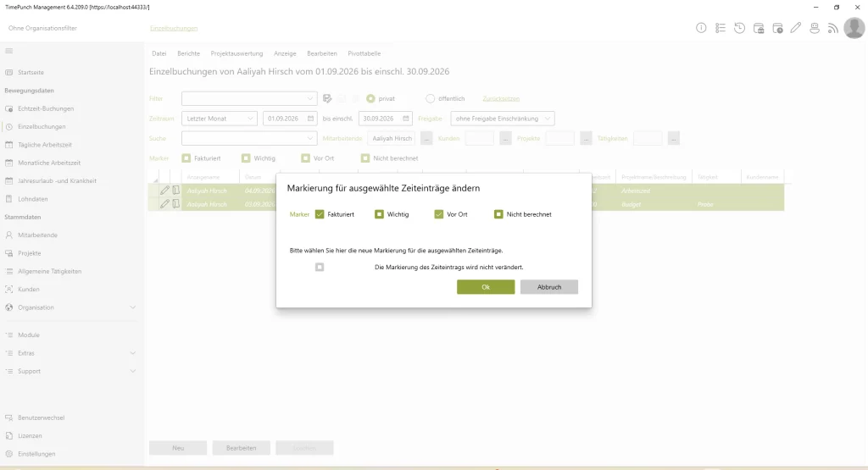The width and height of the screenshot is (868, 470).
Task: Click the RSS feed icon in top toolbar
Action: click(832, 28)
